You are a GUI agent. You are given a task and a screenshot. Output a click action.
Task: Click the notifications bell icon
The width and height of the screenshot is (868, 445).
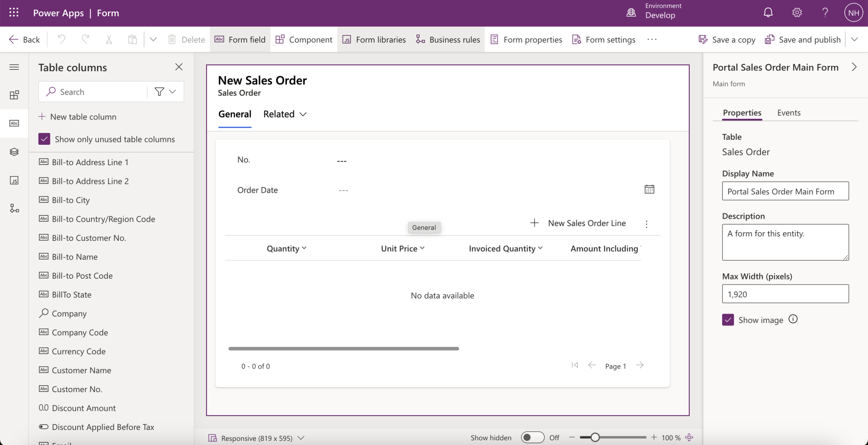pyautogui.click(x=768, y=13)
